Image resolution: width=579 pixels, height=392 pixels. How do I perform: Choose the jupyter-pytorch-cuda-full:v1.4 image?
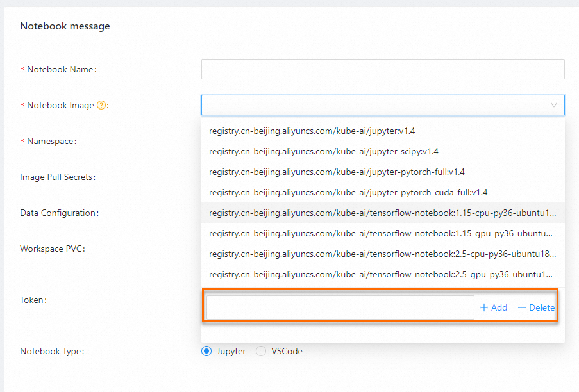[383, 193]
